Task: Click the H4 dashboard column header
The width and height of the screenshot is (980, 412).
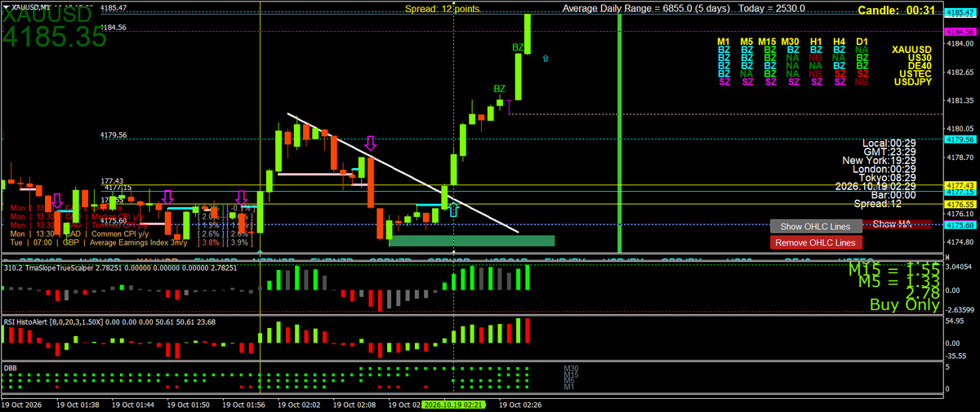Action: click(x=839, y=41)
